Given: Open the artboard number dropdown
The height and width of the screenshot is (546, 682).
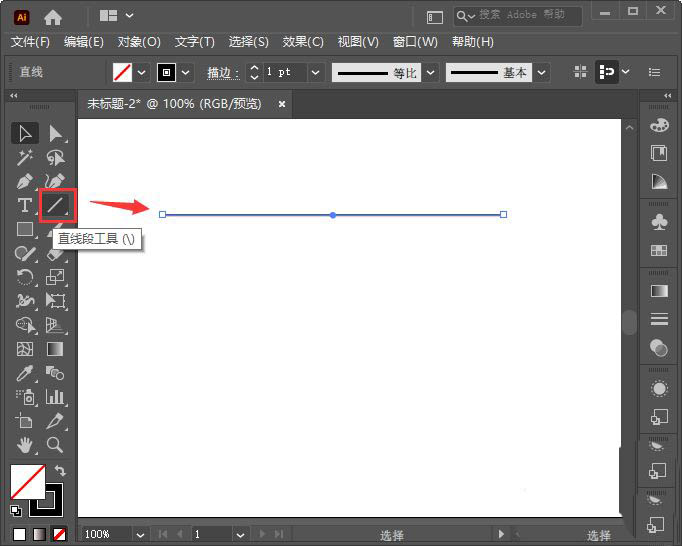Looking at the screenshot, I should (241, 535).
